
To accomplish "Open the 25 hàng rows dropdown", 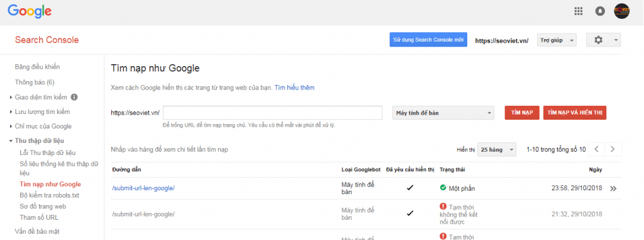I will click(497, 150).
